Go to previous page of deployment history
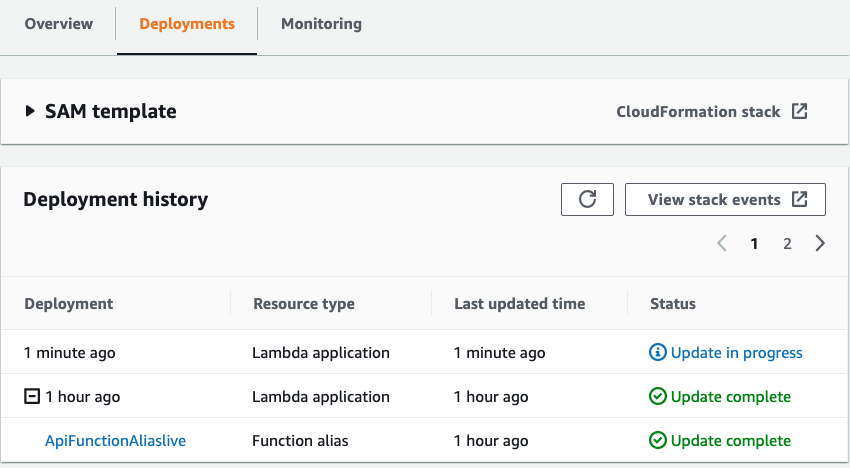Image resolution: width=850 pixels, height=468 pixels. tap(722, 243)
